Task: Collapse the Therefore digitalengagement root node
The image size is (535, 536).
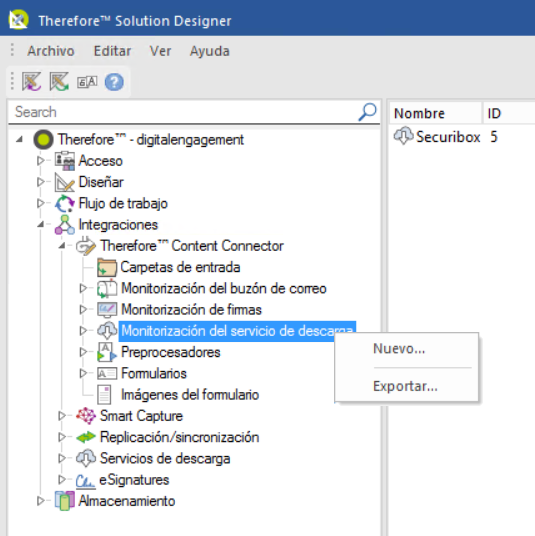Action: coord(19,139)
